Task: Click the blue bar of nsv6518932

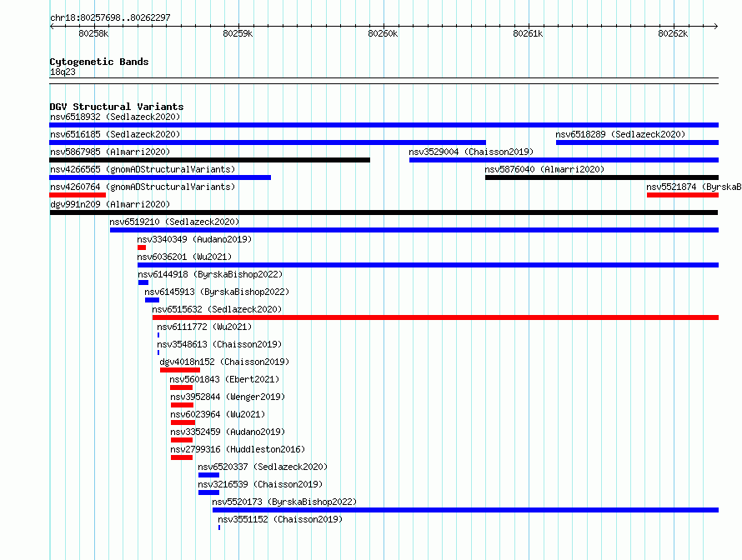Action: coord(384,125)
